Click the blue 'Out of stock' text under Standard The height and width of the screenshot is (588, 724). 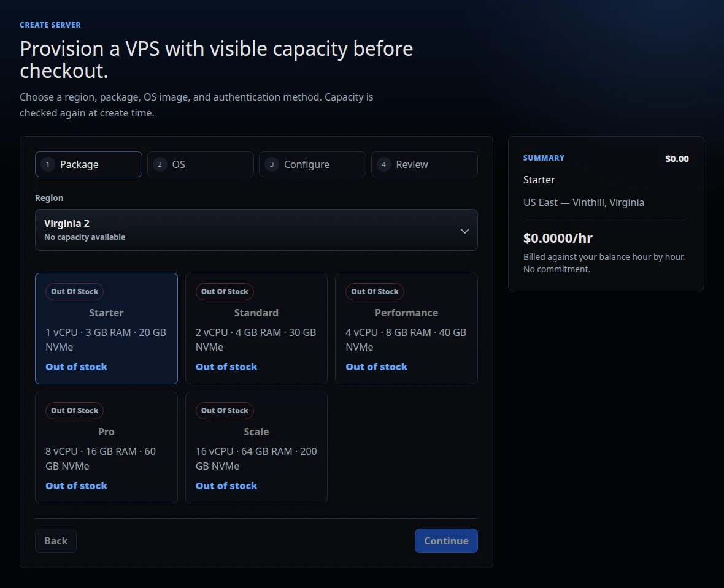point(226,367)
